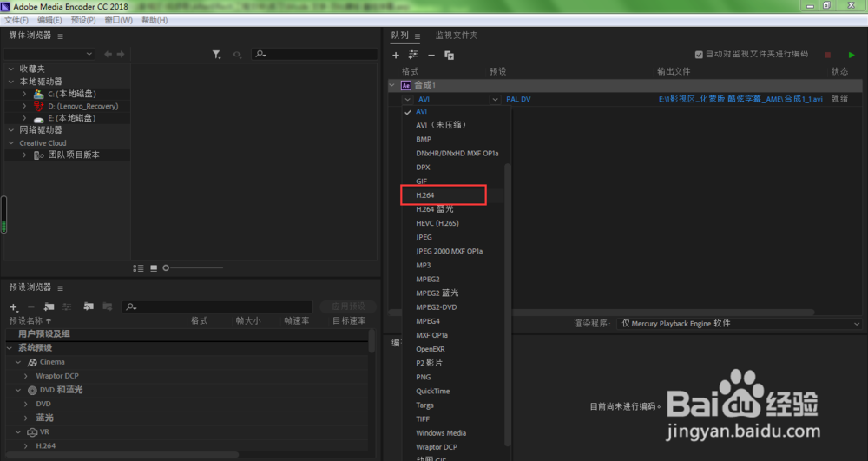Delete preset with minus icon in preset browser

click(31, 307)
